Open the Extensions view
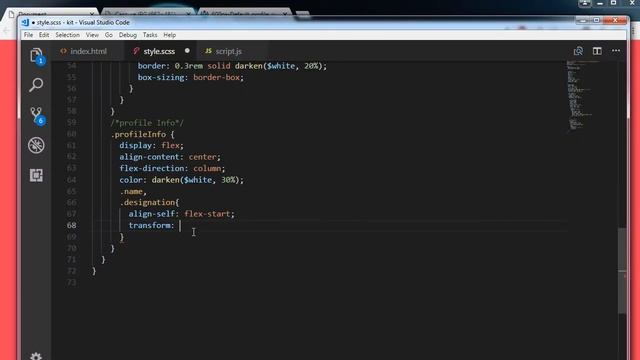This screenshot has width=640, height=360. point(36,175)
